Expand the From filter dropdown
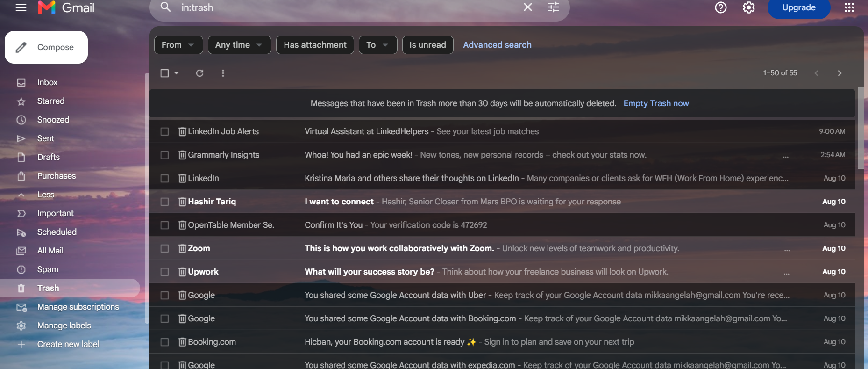This screenshot has height=369, width=868. 178,45
